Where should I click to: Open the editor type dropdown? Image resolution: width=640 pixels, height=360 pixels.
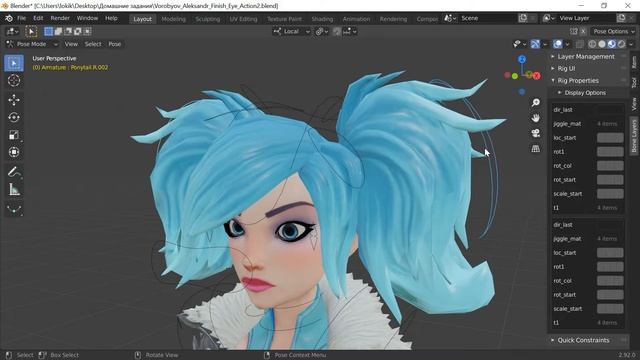[12, 31]
